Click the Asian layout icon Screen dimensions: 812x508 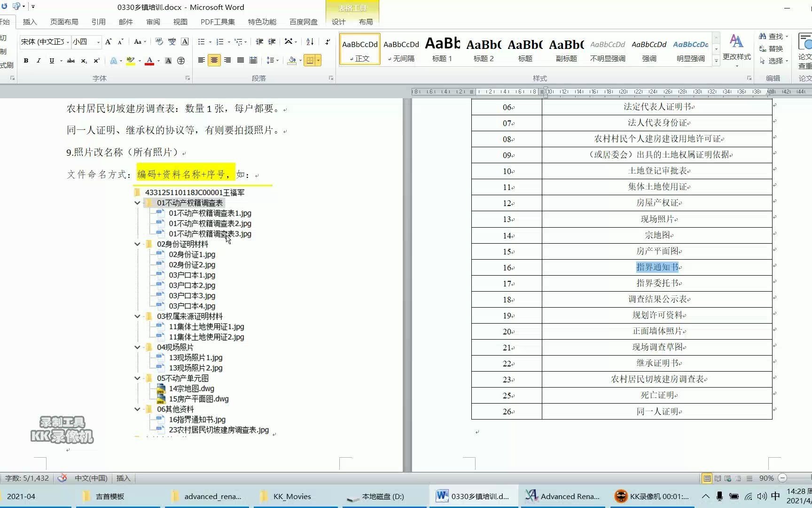289,42
